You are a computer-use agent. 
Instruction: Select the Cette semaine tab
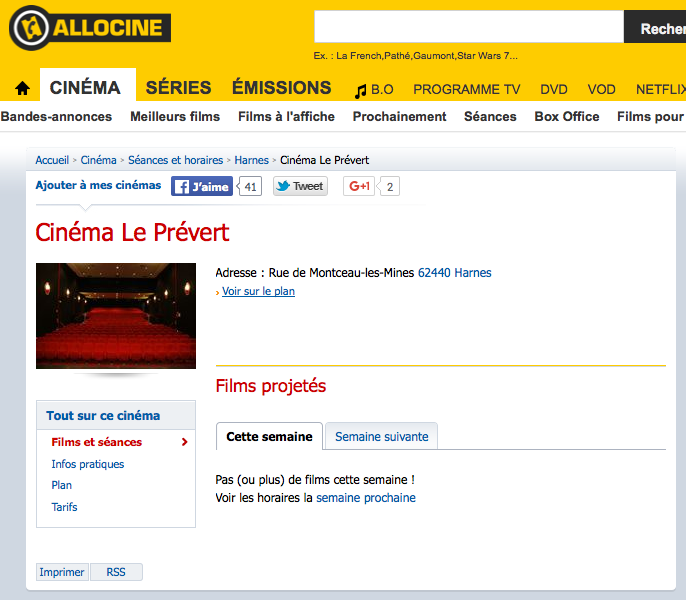(270, 436)
